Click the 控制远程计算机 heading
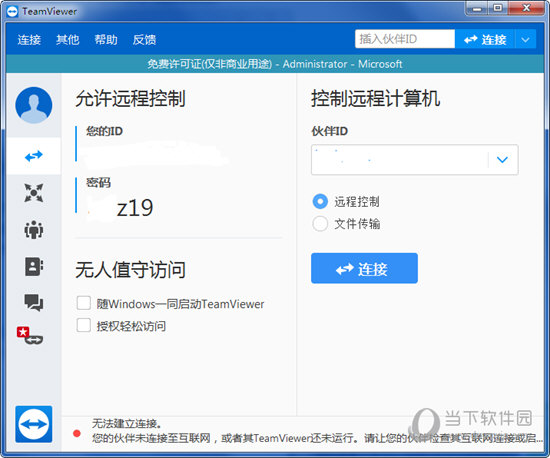This screenshot has width=550, height=458. [375, 98]
